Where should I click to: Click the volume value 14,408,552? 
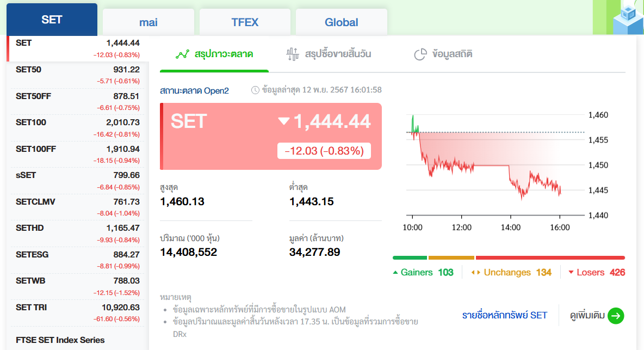(189, 252)
